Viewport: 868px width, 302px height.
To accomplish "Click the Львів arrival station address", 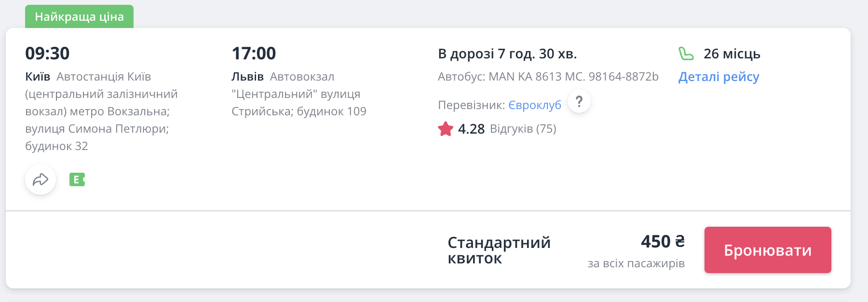I will click(298, 94).
